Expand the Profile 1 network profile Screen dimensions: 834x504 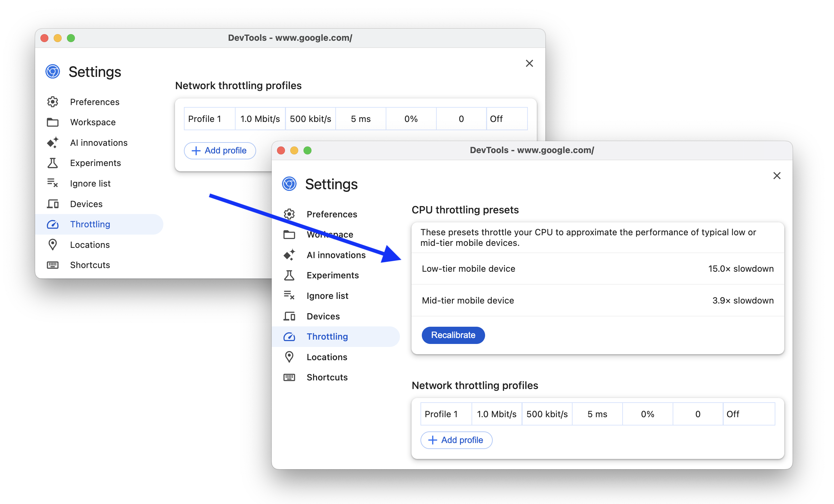coord(440,414)
